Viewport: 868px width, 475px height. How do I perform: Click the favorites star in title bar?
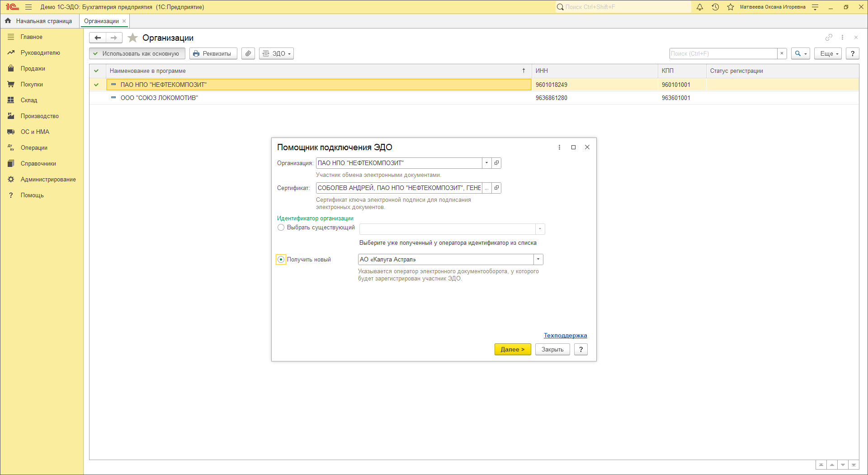731,7
